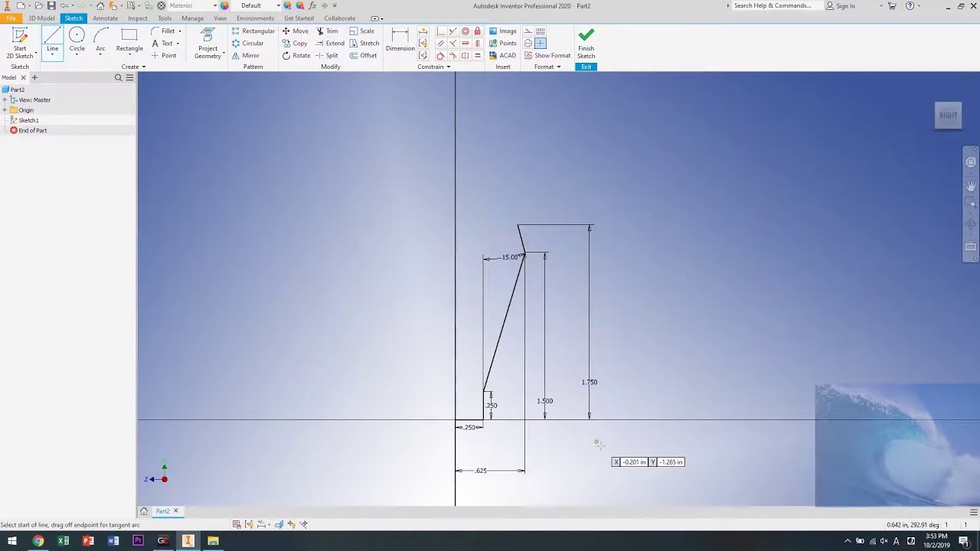Open the Inspect ribbon tab
The height and width of the screenshot is (551, 980).
click(138, 18)
